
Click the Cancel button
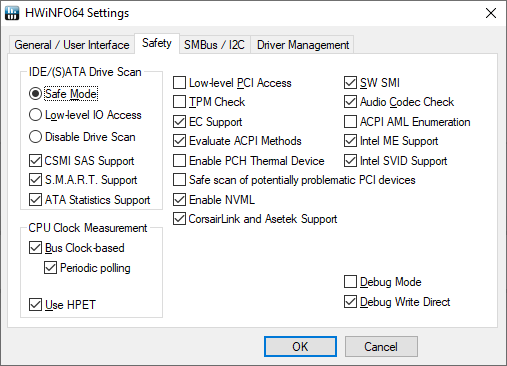click(381, 346)
